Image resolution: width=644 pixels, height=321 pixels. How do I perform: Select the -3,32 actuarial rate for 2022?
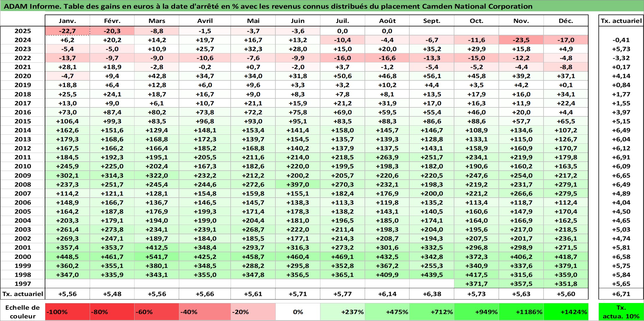621,58
